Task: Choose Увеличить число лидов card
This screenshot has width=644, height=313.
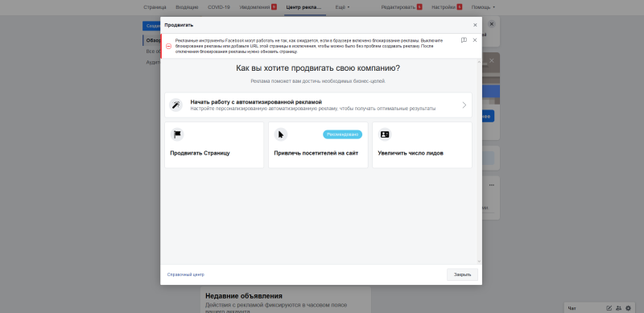Action: [422, 145]
